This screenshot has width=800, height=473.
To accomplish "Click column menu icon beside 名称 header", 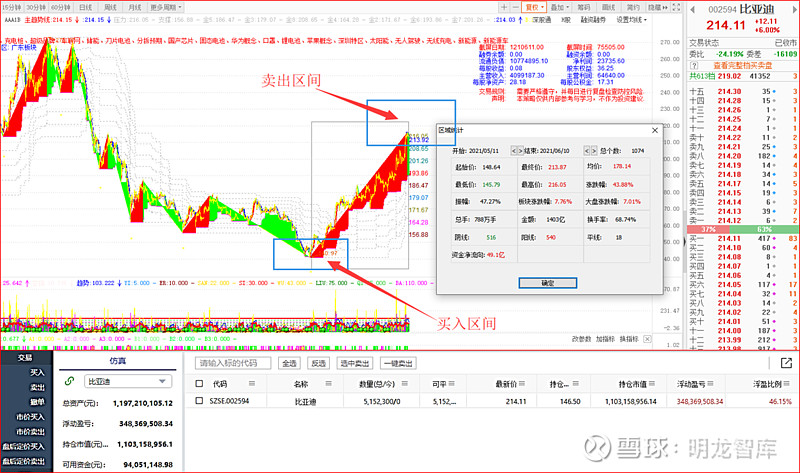I will pos(329,384).
